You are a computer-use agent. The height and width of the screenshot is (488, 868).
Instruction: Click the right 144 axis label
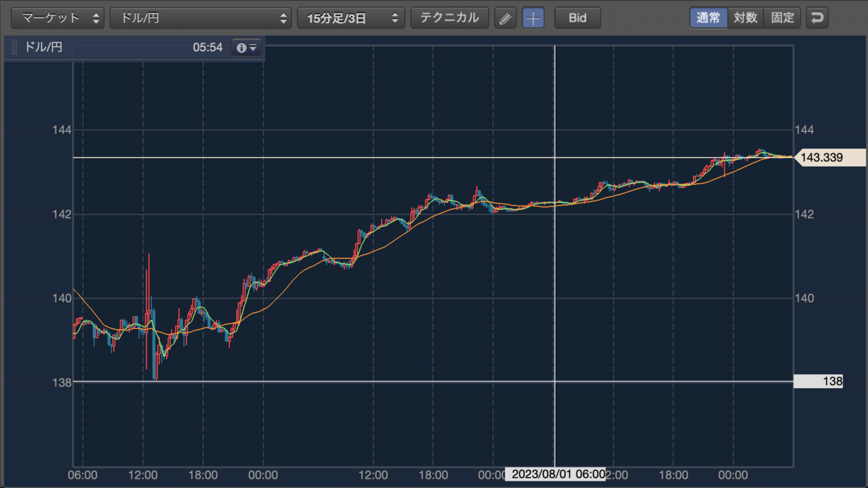pyautogui.click(x=804, y=130)
